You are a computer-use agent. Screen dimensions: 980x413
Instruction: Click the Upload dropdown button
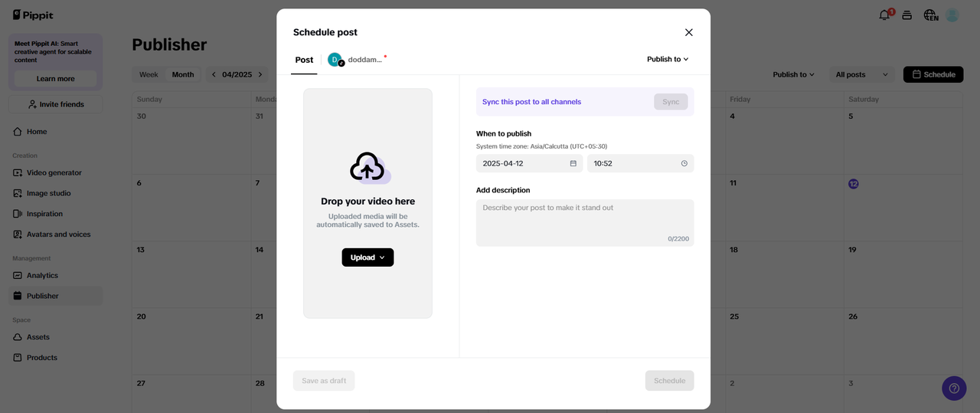[367, 257]
